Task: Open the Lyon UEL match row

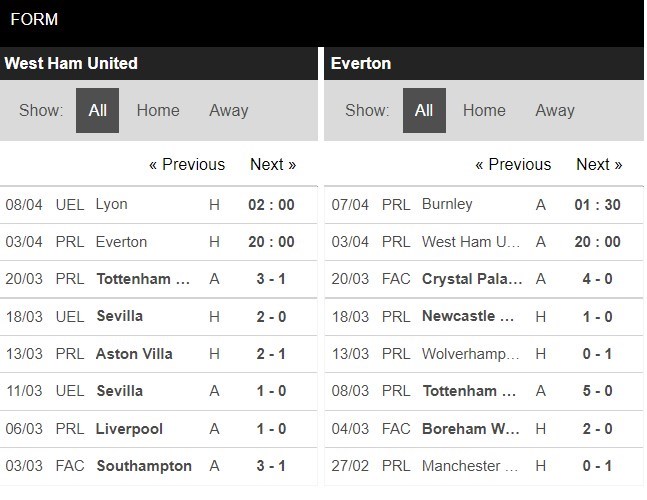Action: tap(159, 205)
